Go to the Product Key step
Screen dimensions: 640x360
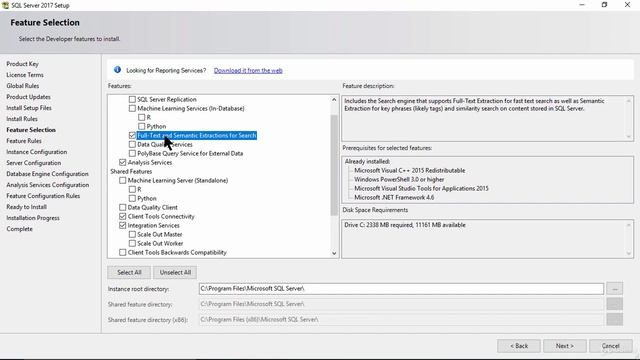tap(22, 64)
